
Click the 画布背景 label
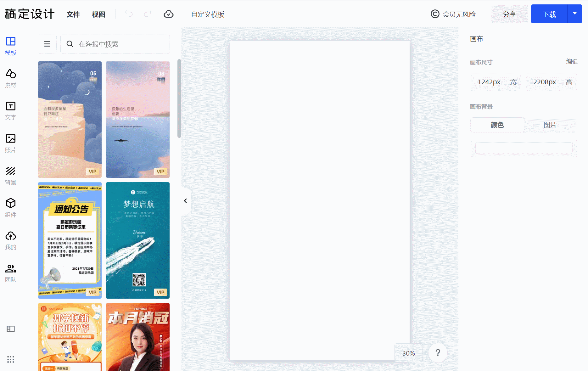481,107
